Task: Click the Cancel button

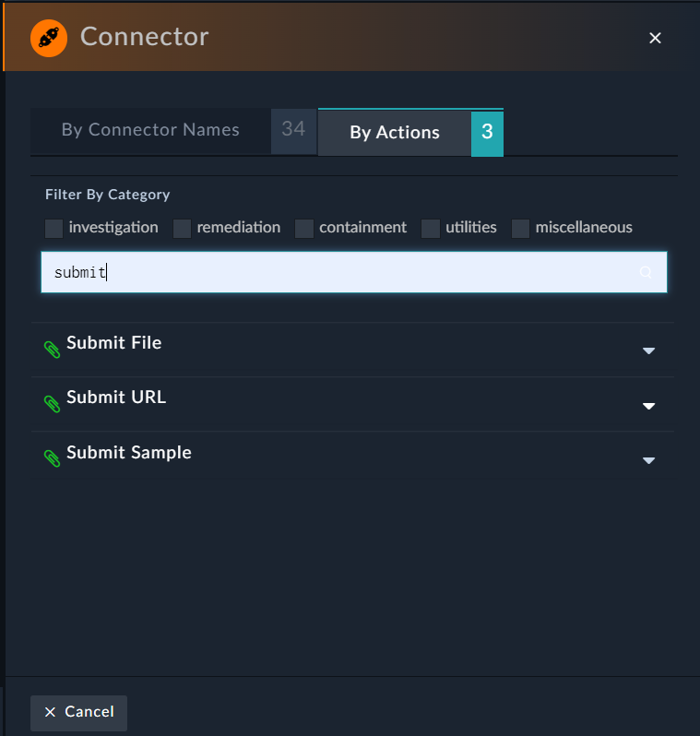Action: (x=79, y=712)
